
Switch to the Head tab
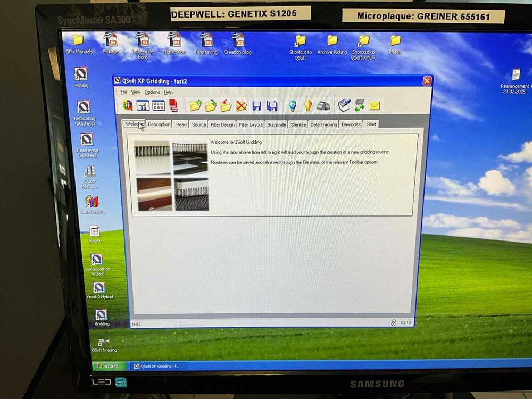(181, 124)
